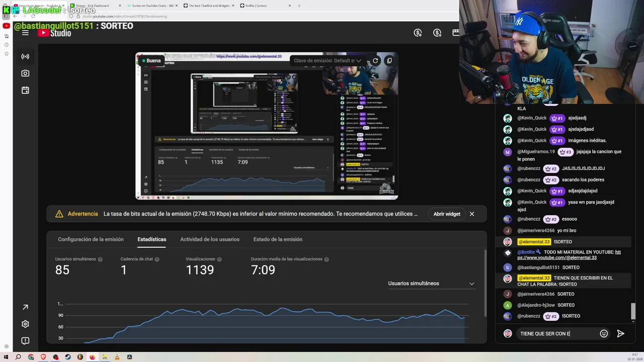The width and height of the screenshot is (644, 362).
Task: Switch to Configuración de la emisión tab
Action: 91,239
